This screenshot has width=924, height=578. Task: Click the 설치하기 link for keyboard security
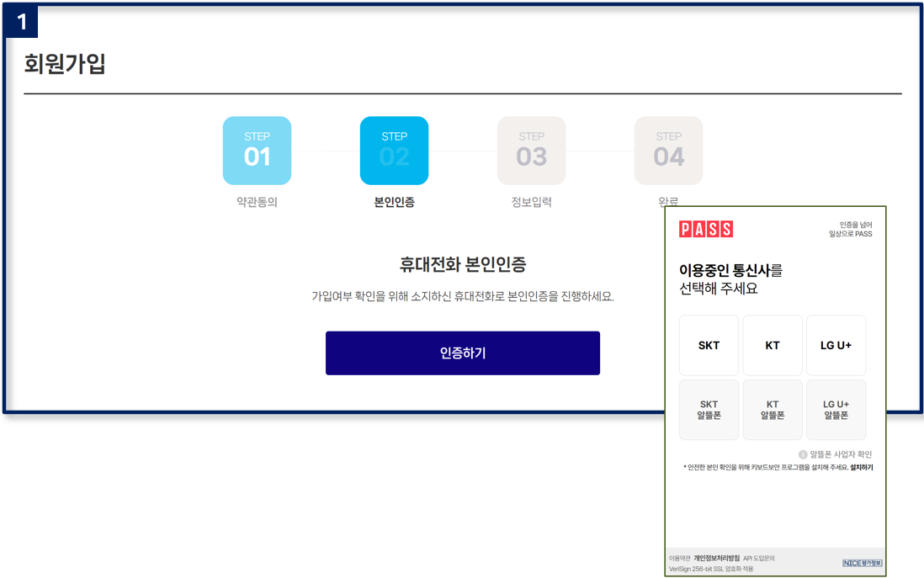[861, 467]
